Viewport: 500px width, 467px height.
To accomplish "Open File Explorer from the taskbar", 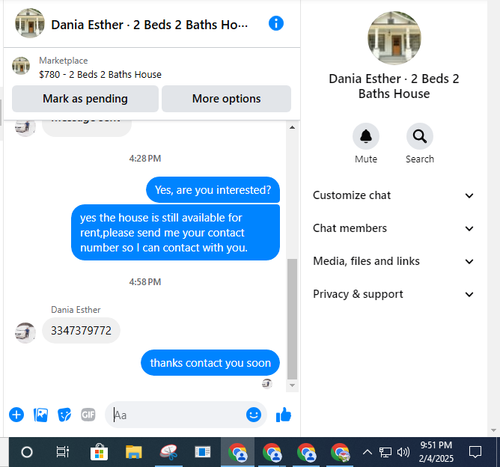I will pyautogui.click(x=134, y=452).
